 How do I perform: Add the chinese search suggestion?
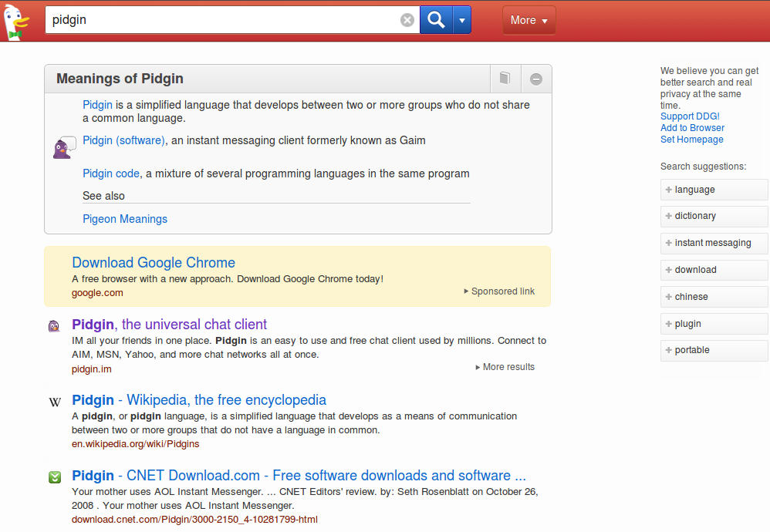(x=714, y=297)
